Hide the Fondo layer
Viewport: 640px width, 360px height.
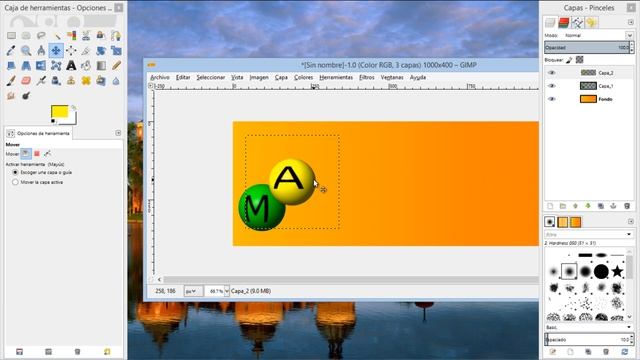click(x=552, y=99)
